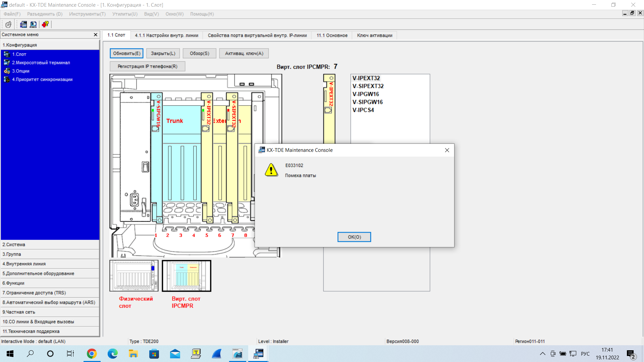Close the KX-TDE Maintenance Console dialog
The height and width of the screenshot is (362, 644).
point(447,150)
